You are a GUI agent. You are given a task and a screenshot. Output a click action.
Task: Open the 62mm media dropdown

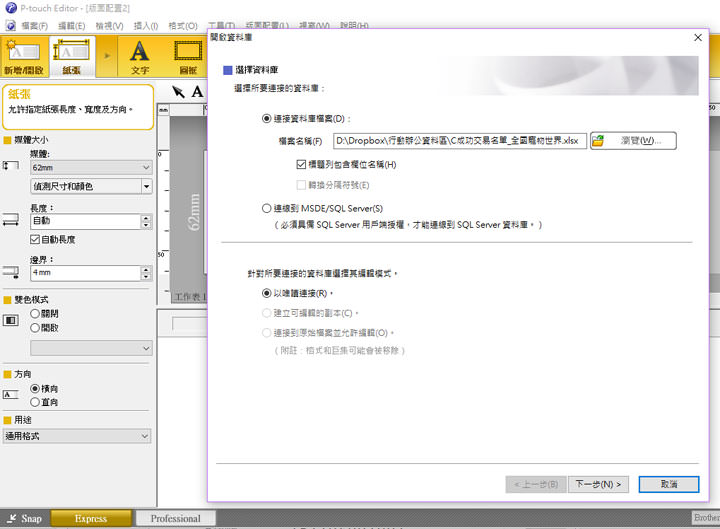91,168
